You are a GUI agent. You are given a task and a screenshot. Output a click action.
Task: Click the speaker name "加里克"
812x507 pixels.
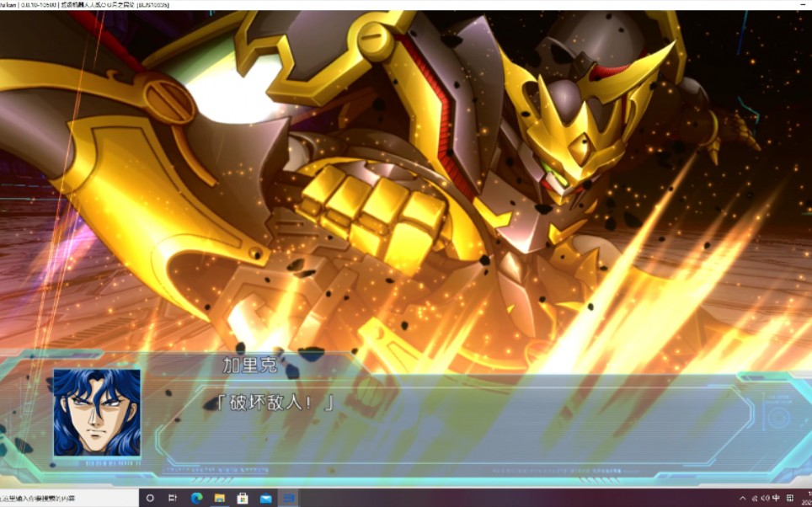(x=250, y=366)
